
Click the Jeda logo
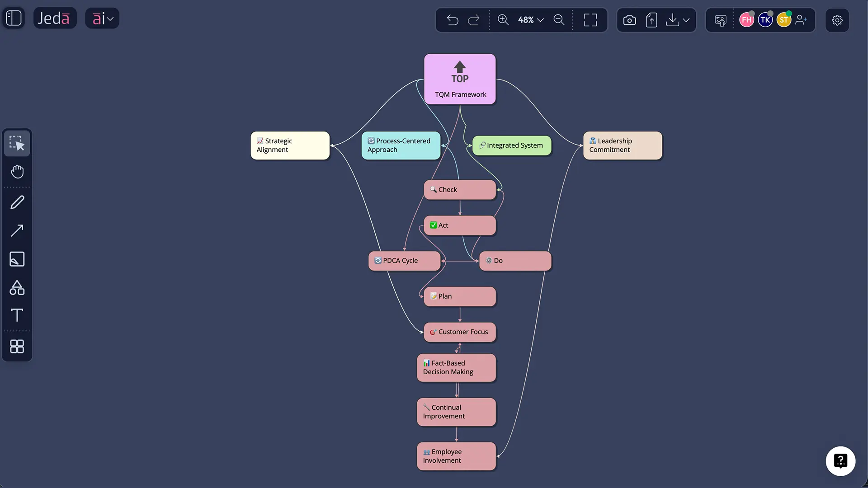coord(55,18)
